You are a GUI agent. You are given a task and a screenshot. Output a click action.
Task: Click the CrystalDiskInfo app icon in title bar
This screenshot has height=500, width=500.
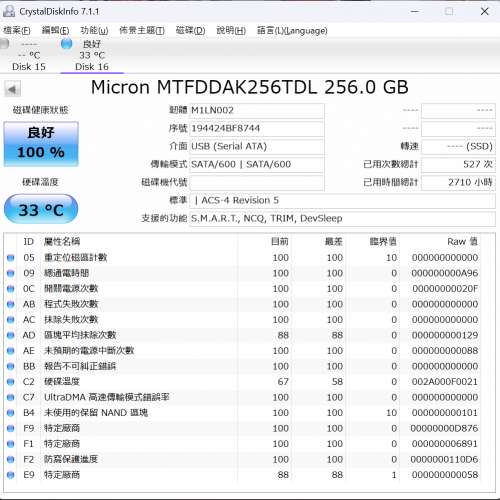point(9,11)
